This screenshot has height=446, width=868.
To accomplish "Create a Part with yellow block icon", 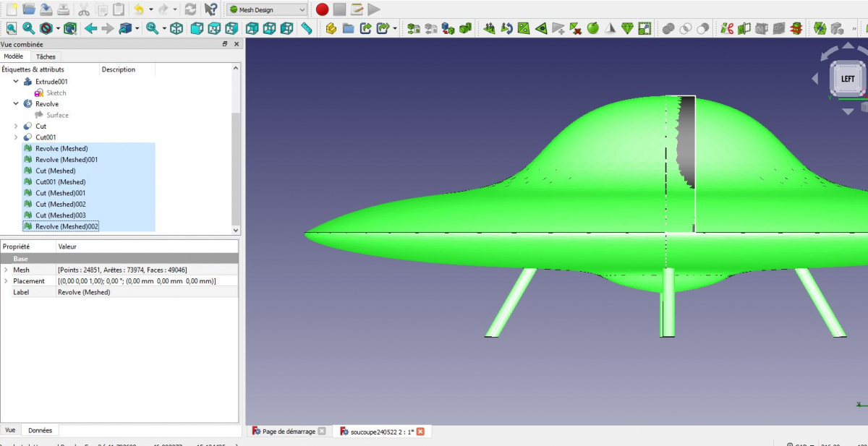I will pyautogui.click(x=331, y=28).
